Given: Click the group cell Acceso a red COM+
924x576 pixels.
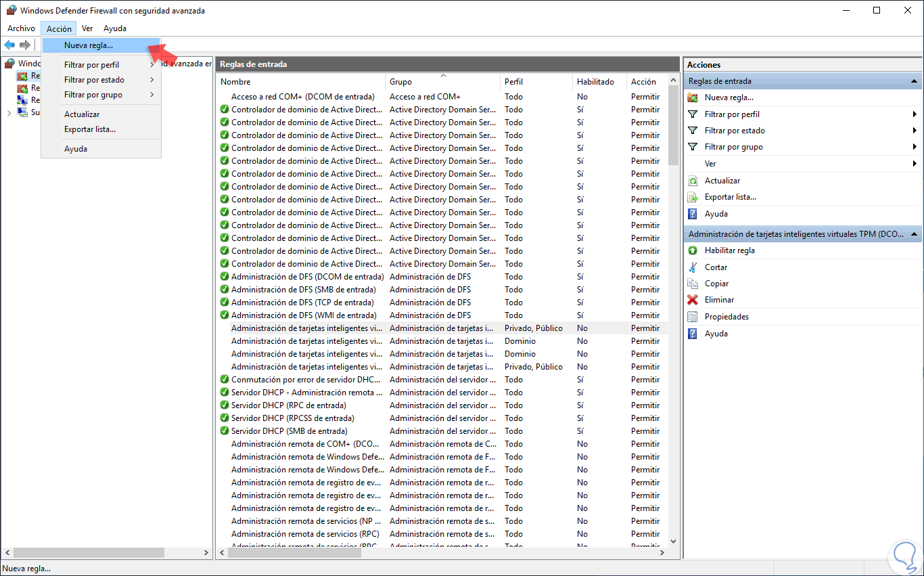Looking at the screenshot, I should pos(425,97).
